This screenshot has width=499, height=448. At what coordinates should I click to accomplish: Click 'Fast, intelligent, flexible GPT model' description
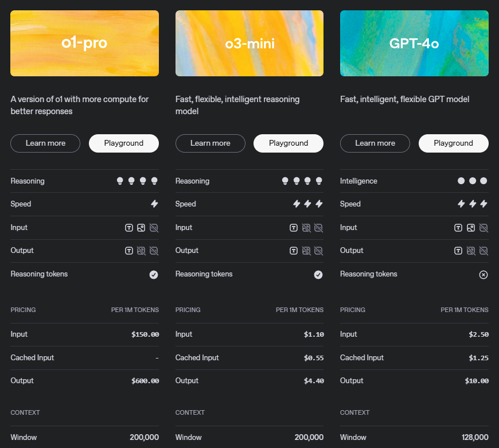(404, 99)
